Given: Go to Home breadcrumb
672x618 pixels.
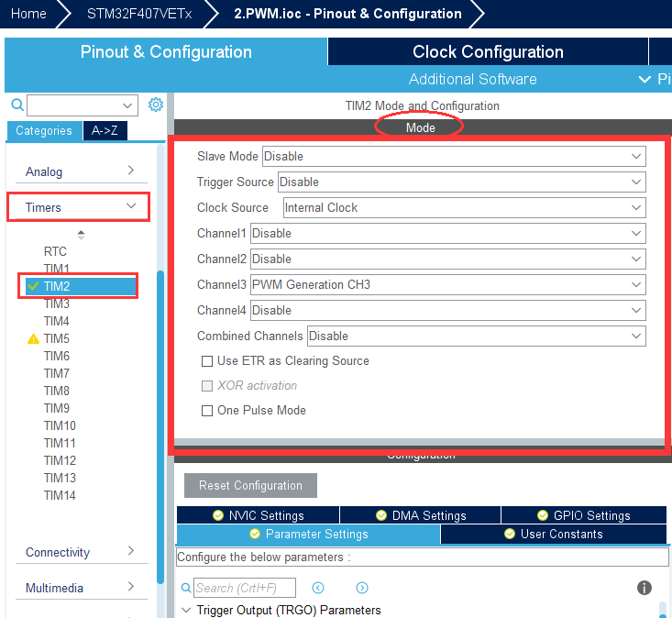Looking at the screenshot, I should point(28,14).
